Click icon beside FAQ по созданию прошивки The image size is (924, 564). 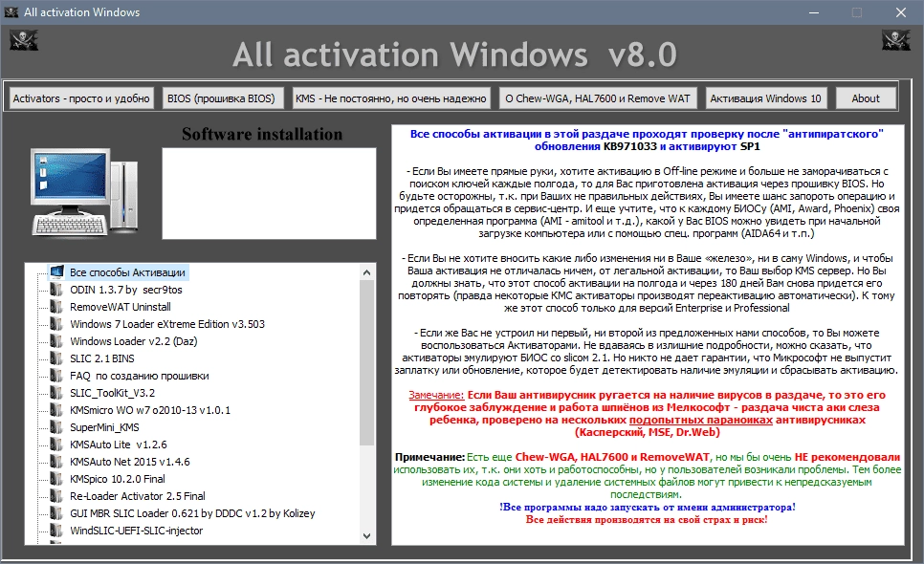click(x=56, y=376)
